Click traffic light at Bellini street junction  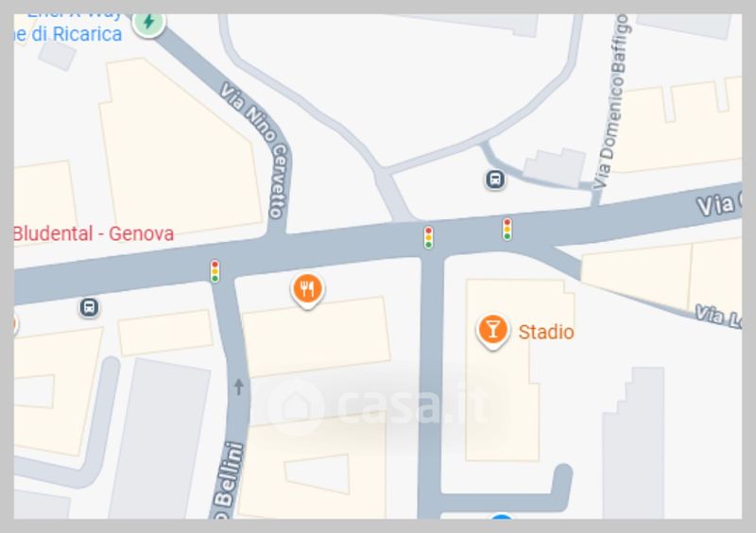pos(215,271)
